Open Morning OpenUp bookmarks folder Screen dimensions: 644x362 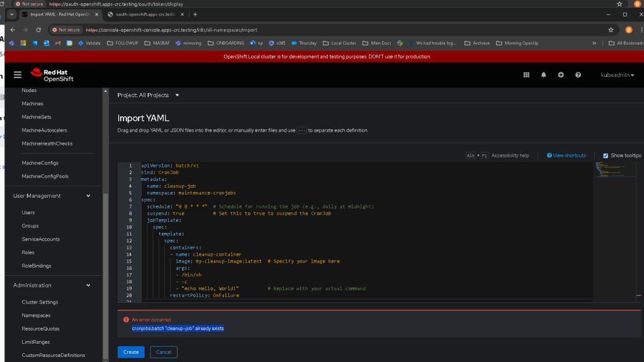517,43
